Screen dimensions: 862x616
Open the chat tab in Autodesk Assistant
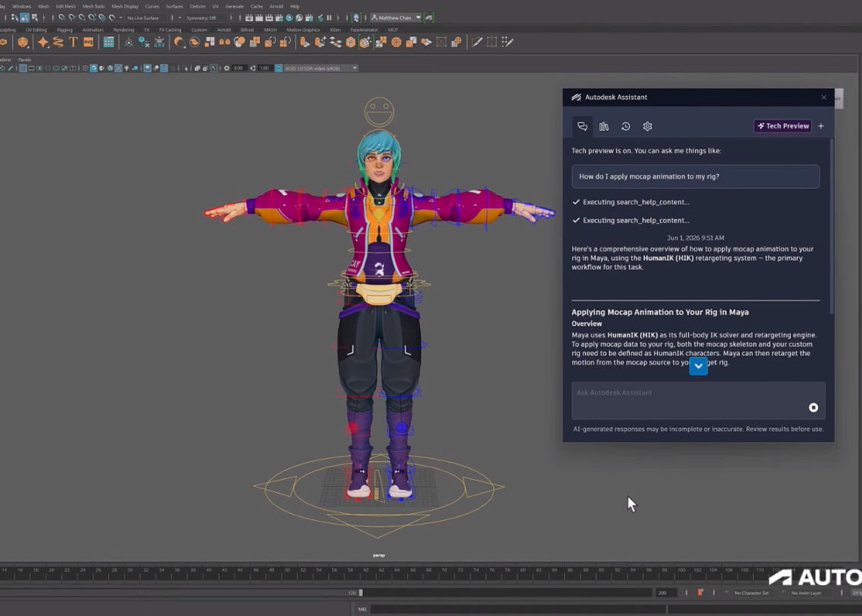(582, 126)
